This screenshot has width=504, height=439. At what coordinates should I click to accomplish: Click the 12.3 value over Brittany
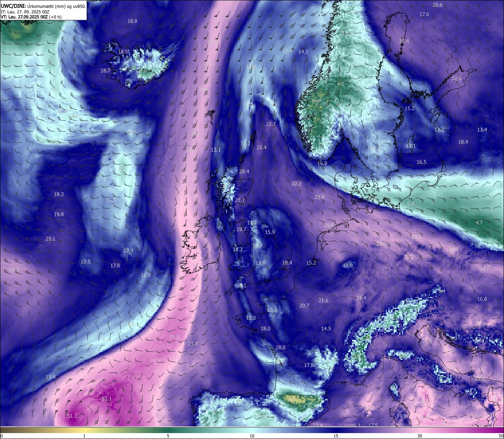[x=251, y=318]
